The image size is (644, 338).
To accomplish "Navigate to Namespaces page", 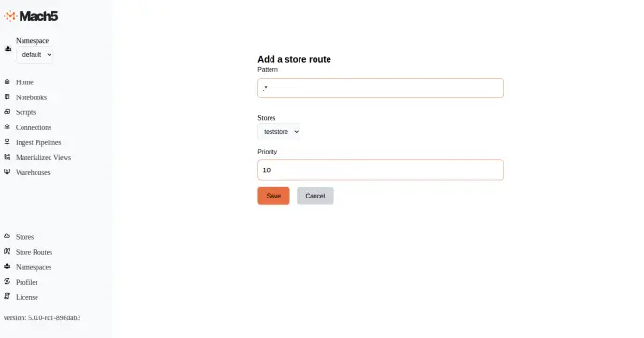I will (x=34, y=267).
